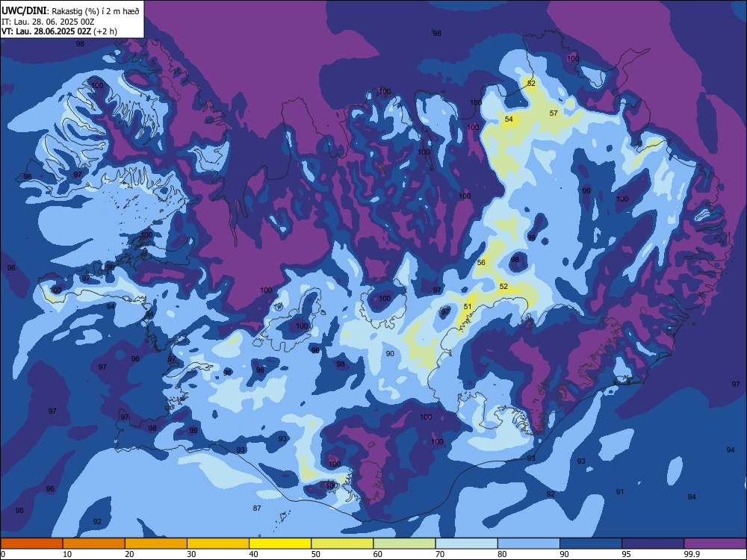The height and width of the screenshot is (560, 747).
Task: Click the humidity value 91 on the map
Action: click(620, 492)
